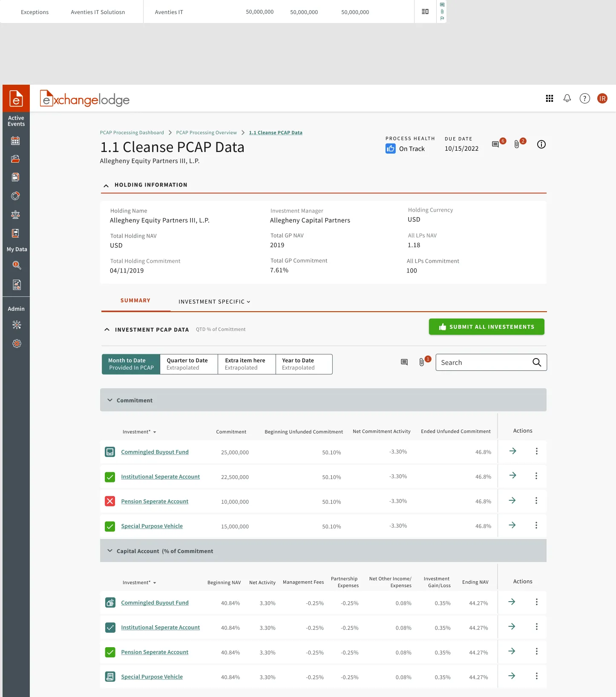This screenshot has height=697, width=616.
Task: Open arrow for Institutional Seperate Account commitment row
Action: point(513,475)
